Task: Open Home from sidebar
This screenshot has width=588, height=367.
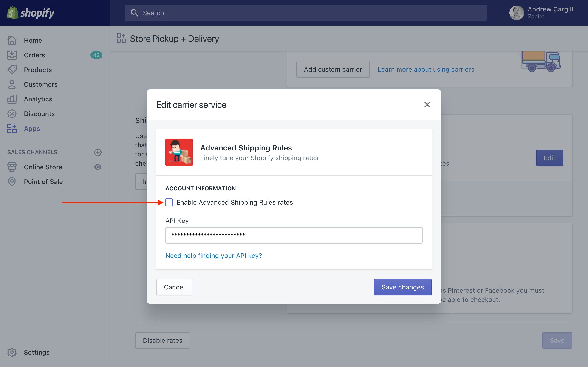Action: [33, 40]
